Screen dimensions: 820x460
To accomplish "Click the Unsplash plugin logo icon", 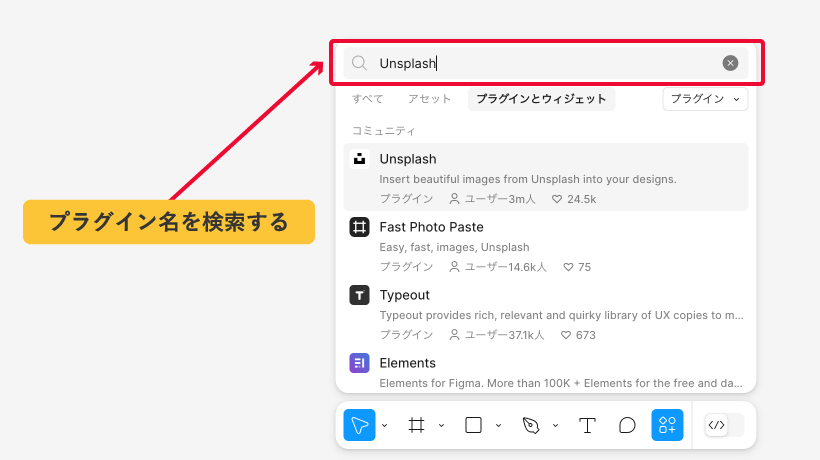I will click(359, 159).
